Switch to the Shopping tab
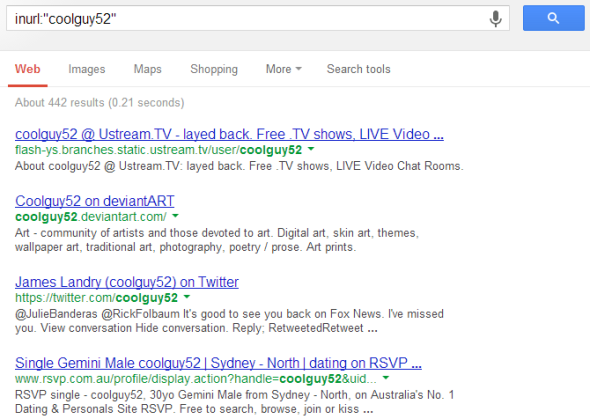This screenshot has width=590, height=419. click(x=214, y=69)
